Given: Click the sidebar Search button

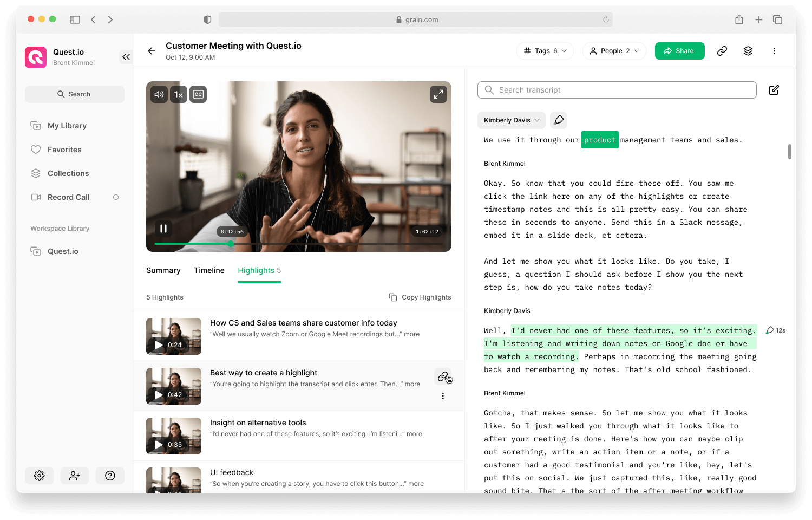Looking at the screenshot, I should pyautogui.click(x=75, y=94).
